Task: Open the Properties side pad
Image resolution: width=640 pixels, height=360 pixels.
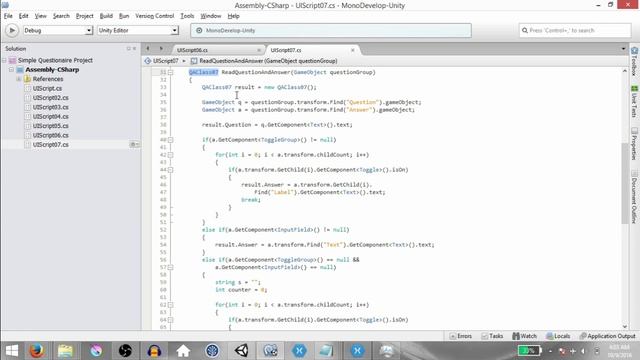Action: [634, 144]
